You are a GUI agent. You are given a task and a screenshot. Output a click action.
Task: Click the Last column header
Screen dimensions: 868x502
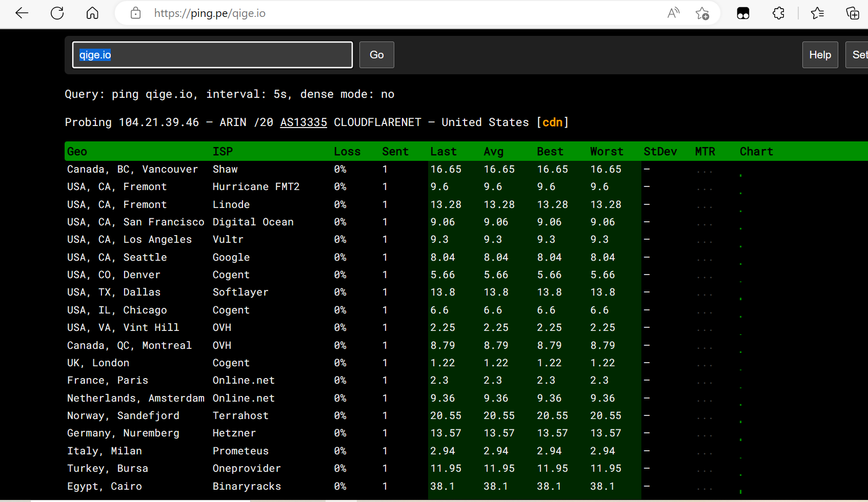click(443, 152)
